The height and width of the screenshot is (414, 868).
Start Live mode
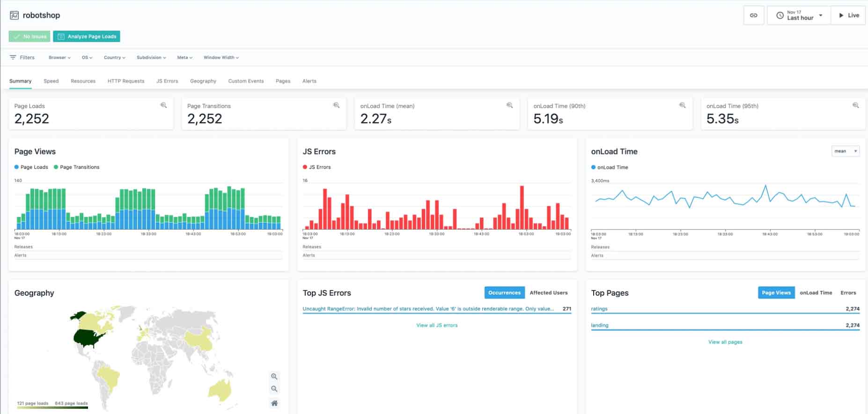point(848,15)
